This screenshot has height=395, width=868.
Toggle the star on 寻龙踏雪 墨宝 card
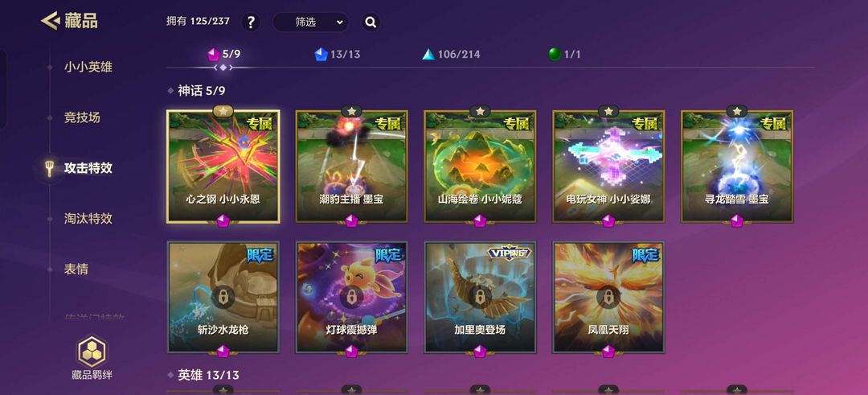click(x=737, y=111)
